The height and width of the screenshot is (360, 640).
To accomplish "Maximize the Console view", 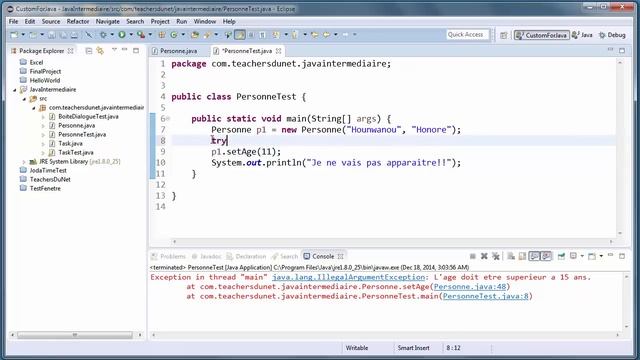I will [622, 256].
